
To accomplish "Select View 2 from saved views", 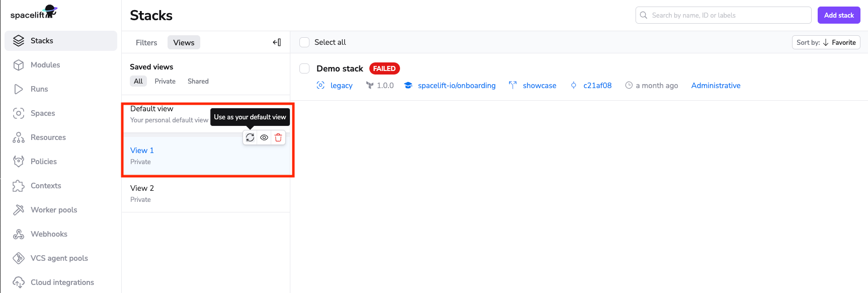I will coord(142,188).
